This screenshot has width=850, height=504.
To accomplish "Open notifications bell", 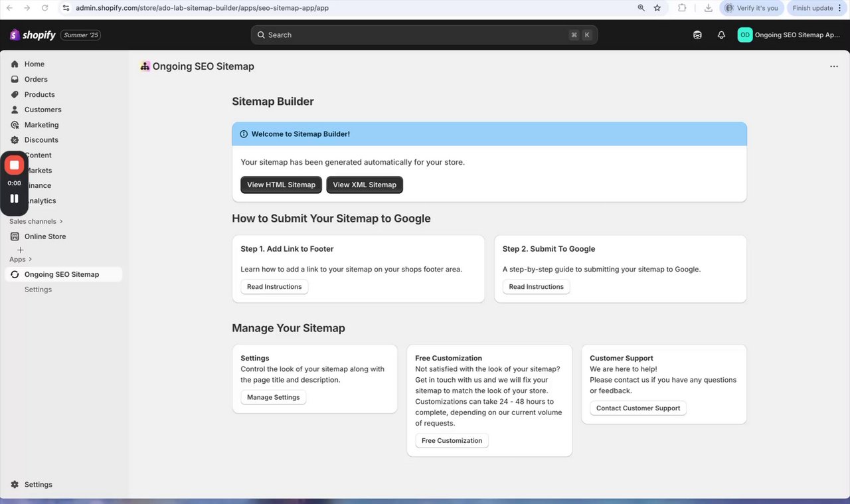I will point(721,35).
